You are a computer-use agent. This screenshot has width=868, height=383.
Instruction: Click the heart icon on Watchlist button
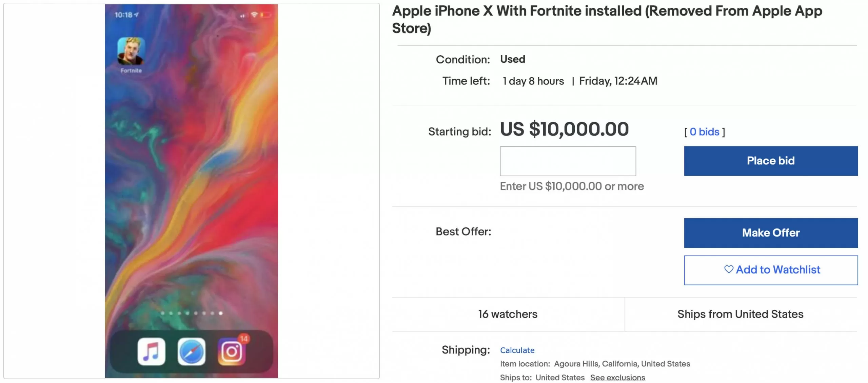tap(729, 269)
